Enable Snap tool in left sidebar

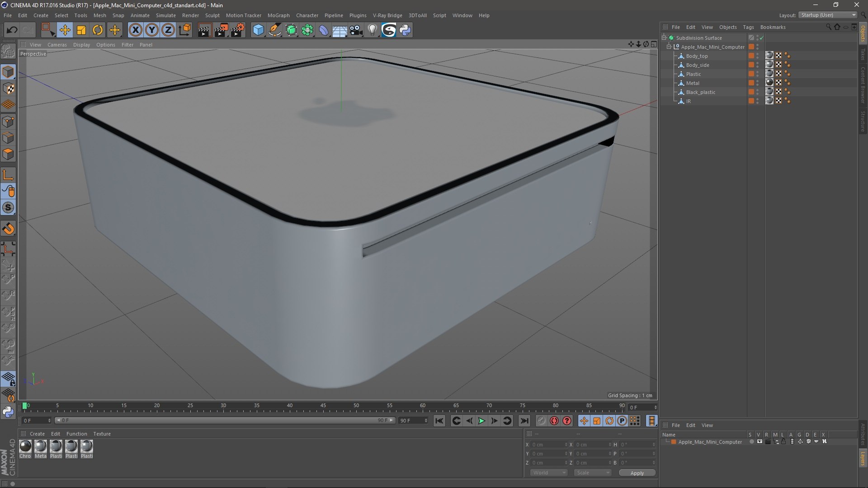pos(8,208)
